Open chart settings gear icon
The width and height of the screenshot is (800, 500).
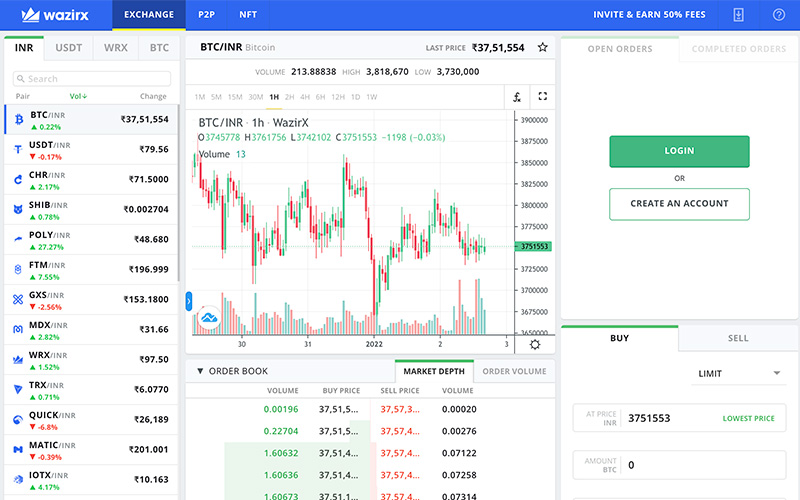pos(535,344)
